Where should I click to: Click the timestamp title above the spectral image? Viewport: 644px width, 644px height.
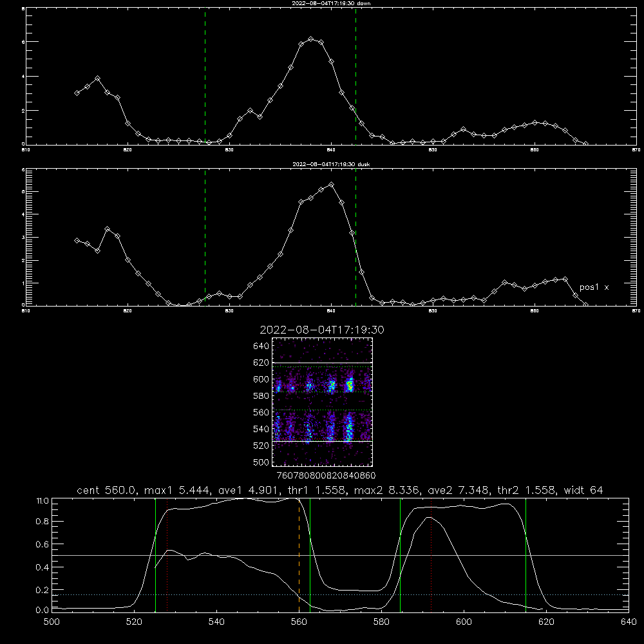click(x=322, y=330)
